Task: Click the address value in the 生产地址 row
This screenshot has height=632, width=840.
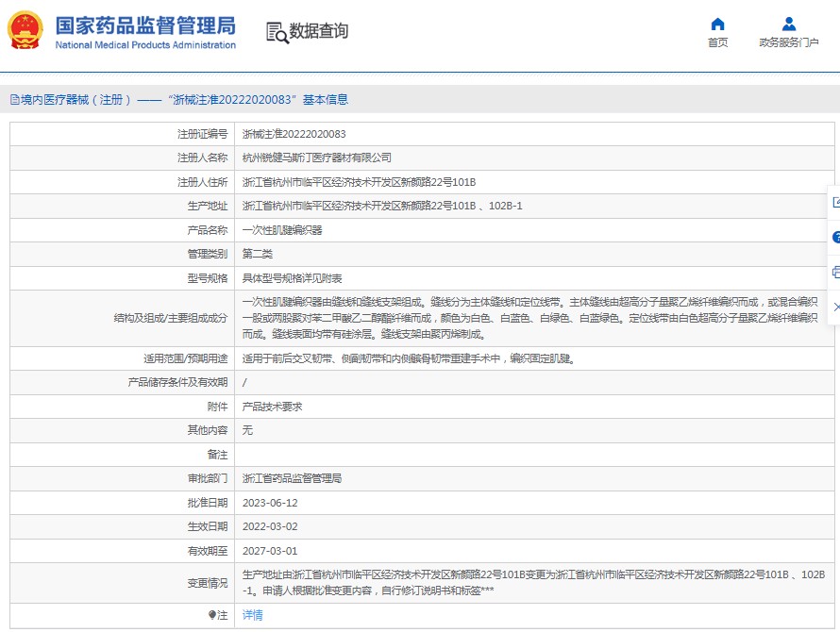Action: 382,206
